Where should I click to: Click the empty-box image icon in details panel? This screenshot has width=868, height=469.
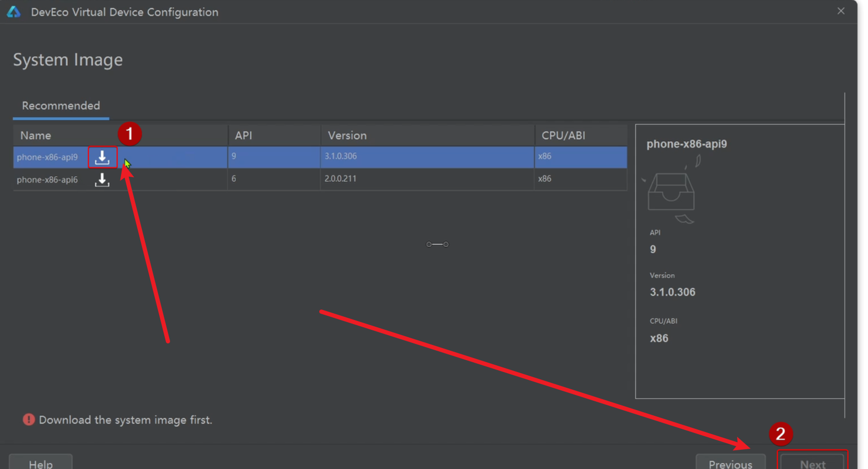671,190
